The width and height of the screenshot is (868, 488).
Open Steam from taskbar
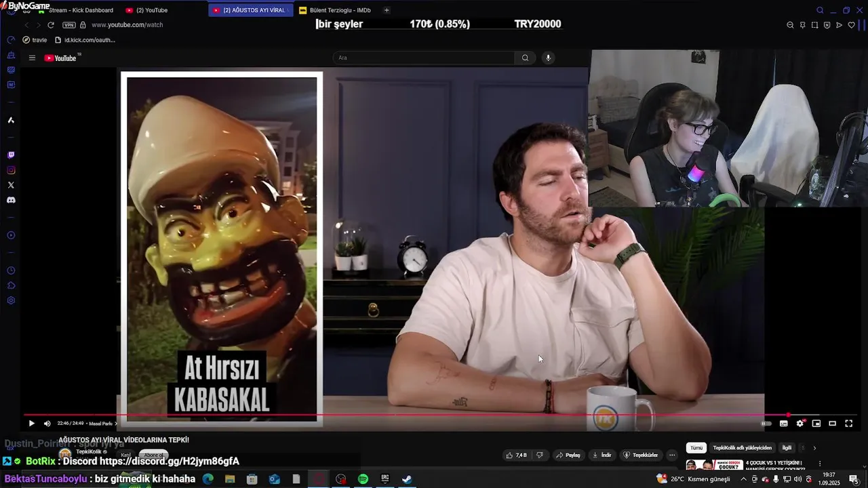[407, 479]
